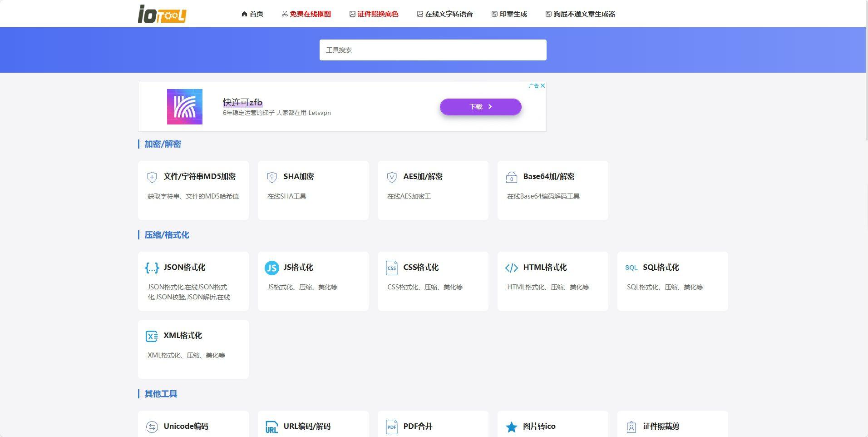Open the HTML格式化 code icon
Image resolution: width=868 pixels, height=437 pixels.
[512, 268]
